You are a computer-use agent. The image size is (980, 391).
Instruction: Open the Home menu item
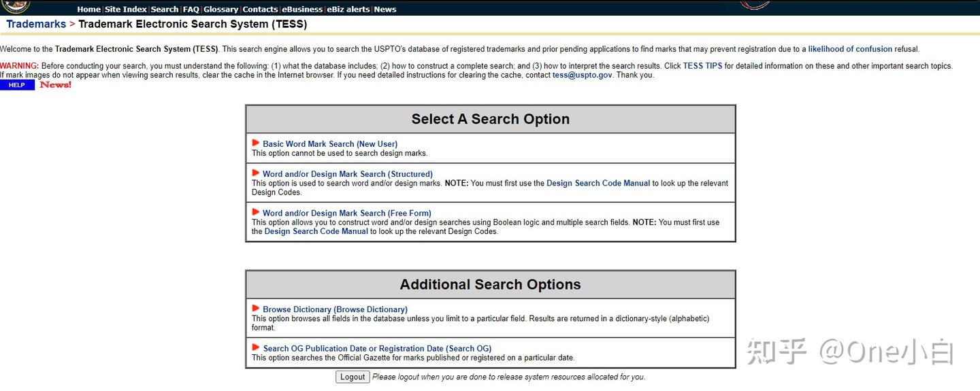point(88,10)
